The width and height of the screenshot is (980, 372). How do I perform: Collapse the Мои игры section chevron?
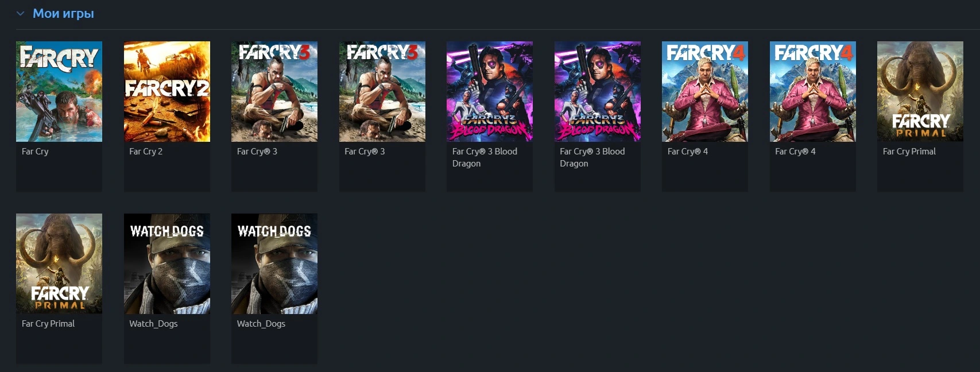21,13
